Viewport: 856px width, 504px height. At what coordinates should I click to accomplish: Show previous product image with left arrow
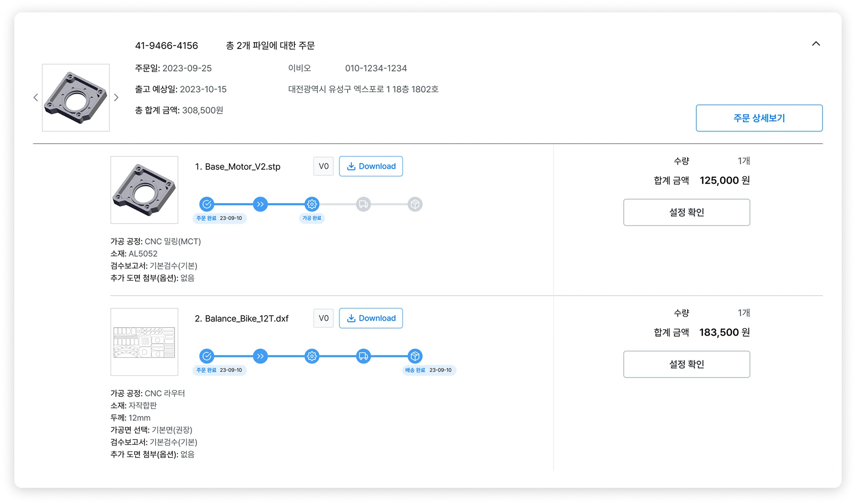click(x=36, y=97)
